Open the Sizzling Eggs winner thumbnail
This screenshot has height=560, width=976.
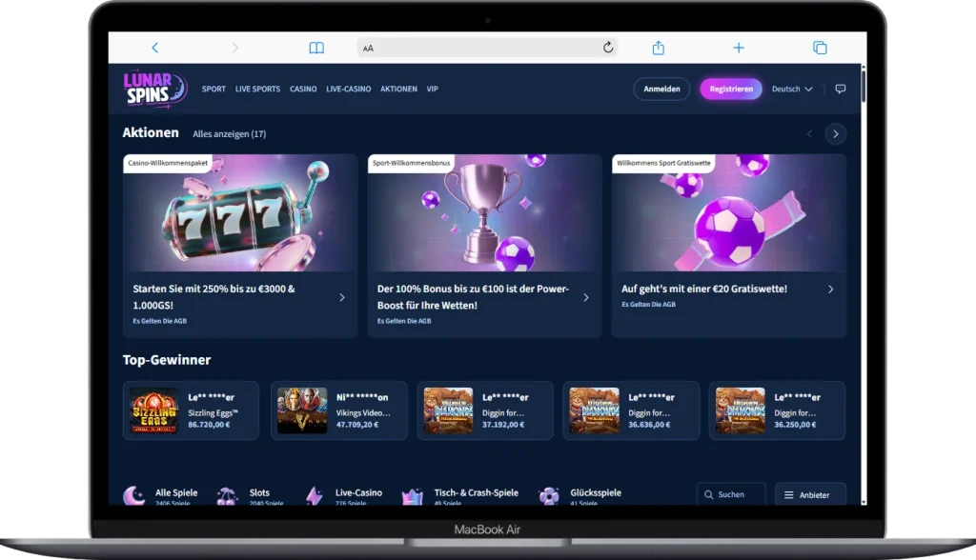click(x=153, y=410)
